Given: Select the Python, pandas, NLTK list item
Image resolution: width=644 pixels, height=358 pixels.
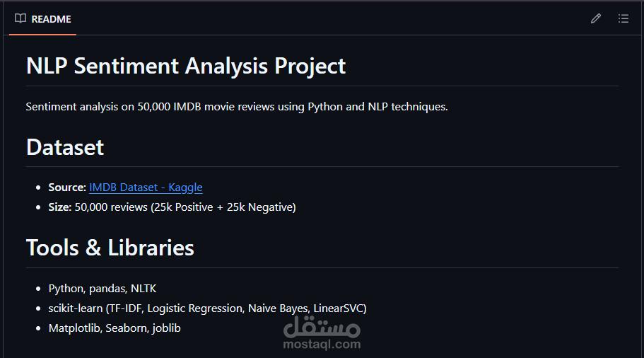Looking at the screenshot, I should [x=103, y=289].
